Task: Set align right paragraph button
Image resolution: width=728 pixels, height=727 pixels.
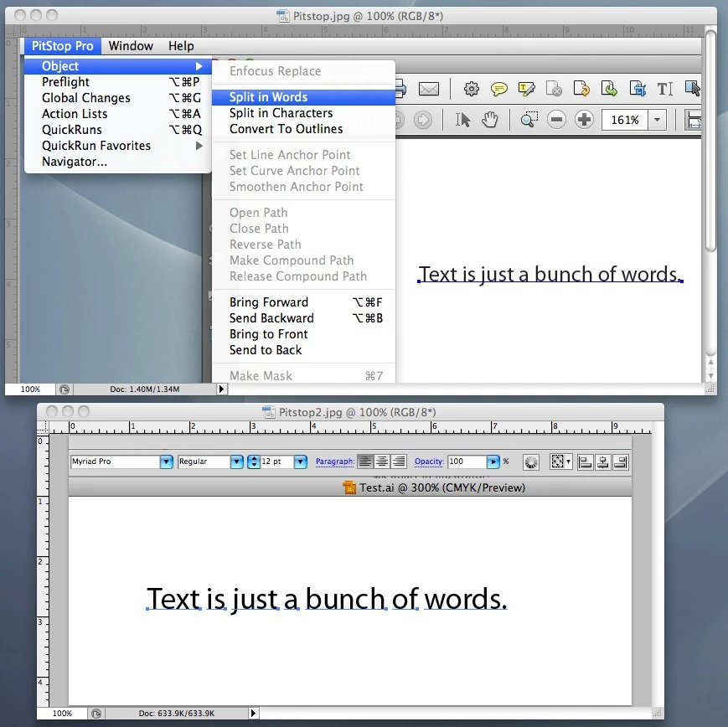Action: point(399,461)
